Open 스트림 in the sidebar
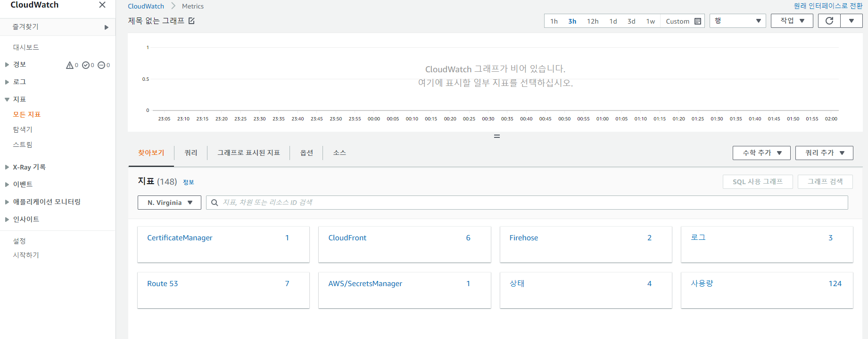 pos(23,145)
